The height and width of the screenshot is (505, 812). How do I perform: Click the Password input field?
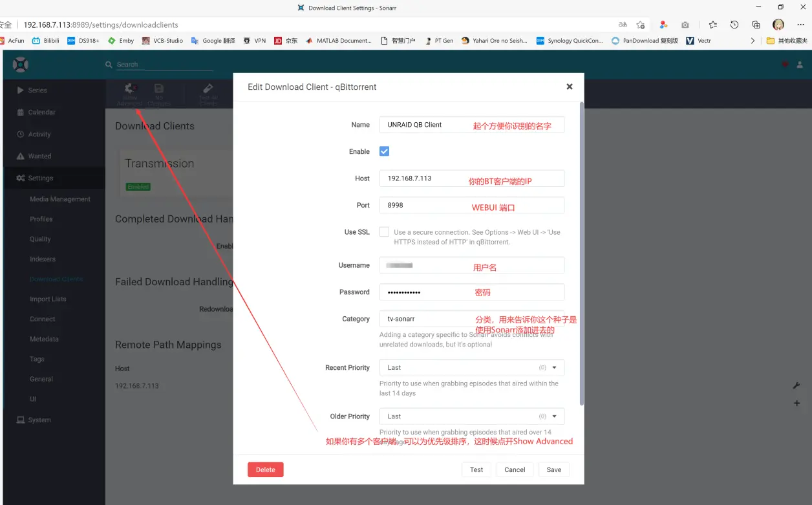point(472,292)
